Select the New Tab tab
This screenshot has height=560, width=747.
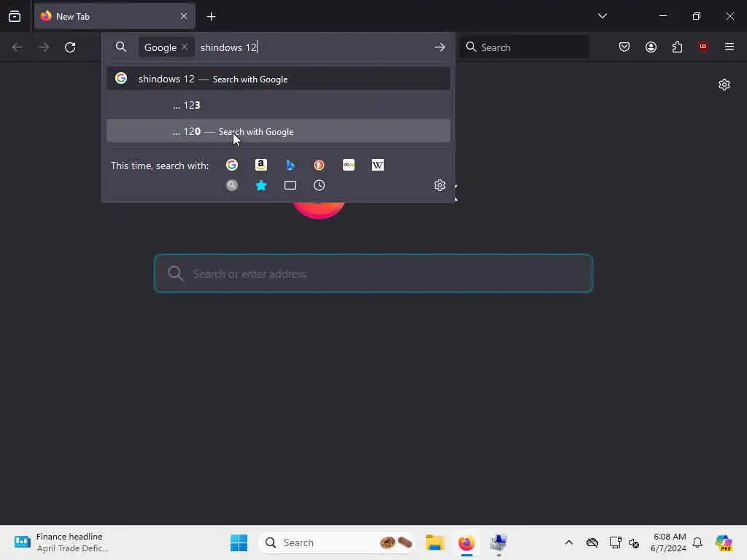click(115, 16)
